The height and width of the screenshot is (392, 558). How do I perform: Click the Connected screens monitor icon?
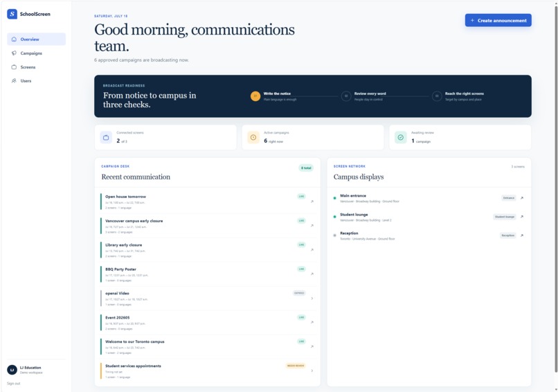click(106, 137)
